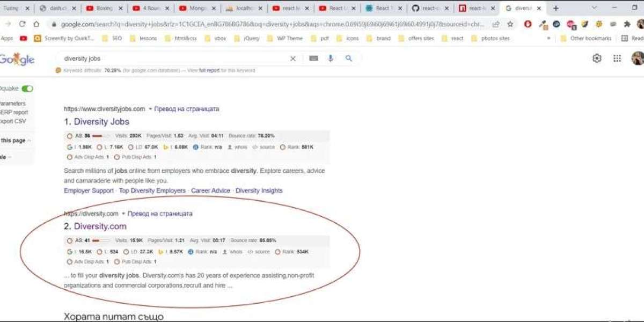Clear the search field with the X button
Viewport: 644px width, 322px height.
click(x=292, y=58)
